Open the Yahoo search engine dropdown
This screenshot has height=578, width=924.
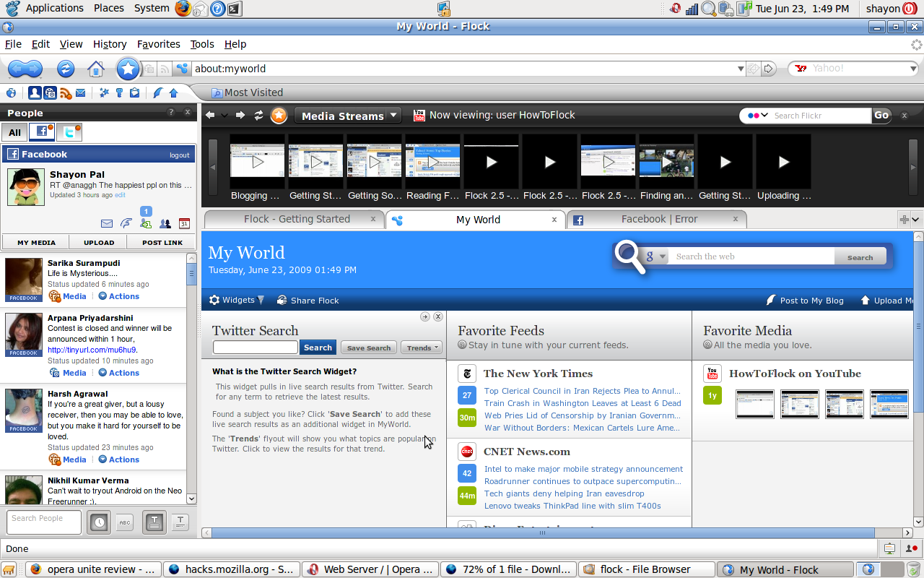coord(912,69)
